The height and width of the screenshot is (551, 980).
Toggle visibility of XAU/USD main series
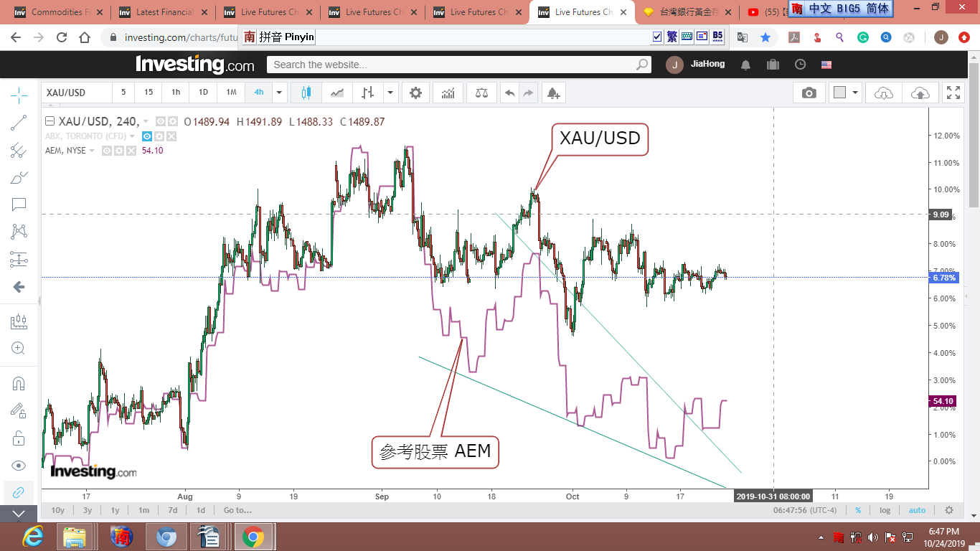tap(161, 122)
